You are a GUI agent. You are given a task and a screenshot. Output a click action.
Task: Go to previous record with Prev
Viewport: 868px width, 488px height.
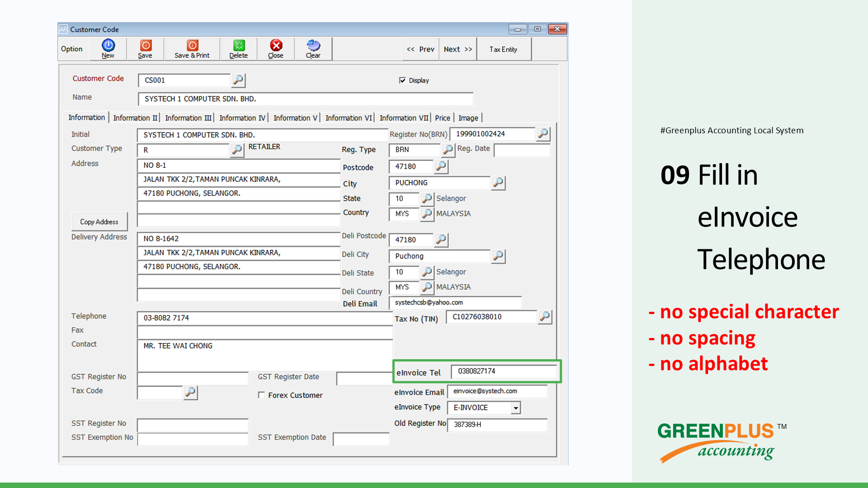click(x=420, y=49)
